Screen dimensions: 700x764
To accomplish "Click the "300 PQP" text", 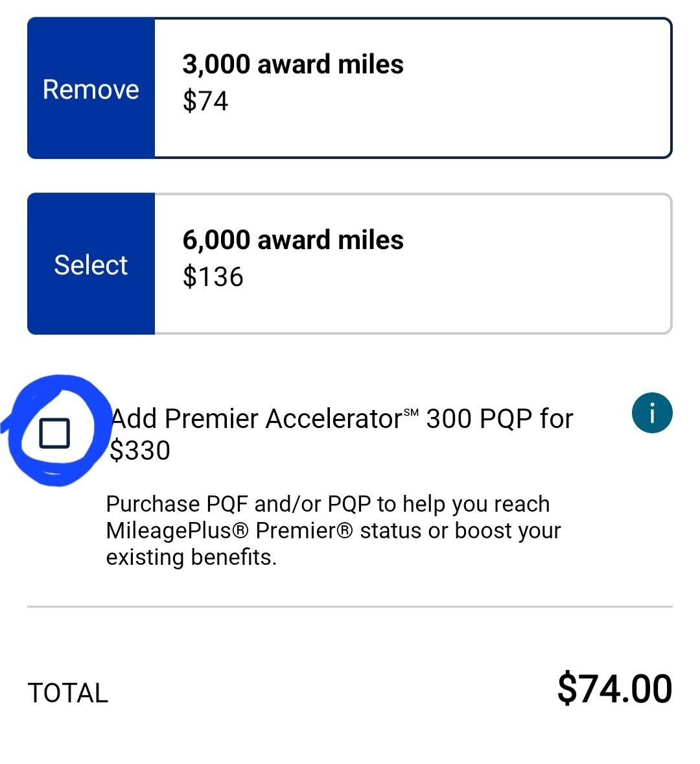I will [x=479, y=419].
